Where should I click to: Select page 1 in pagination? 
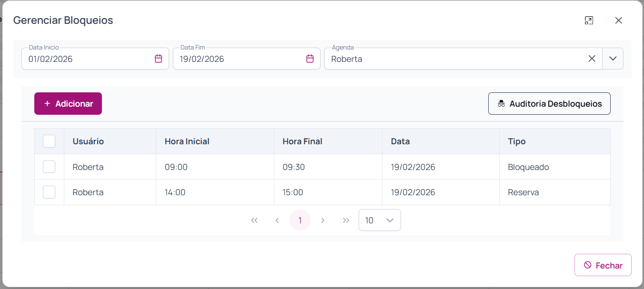click(300, 220)
